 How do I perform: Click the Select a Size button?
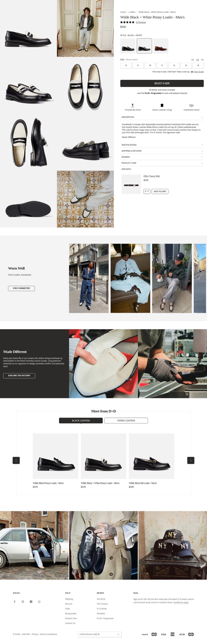pyautogui.click(x=162, y=83)
